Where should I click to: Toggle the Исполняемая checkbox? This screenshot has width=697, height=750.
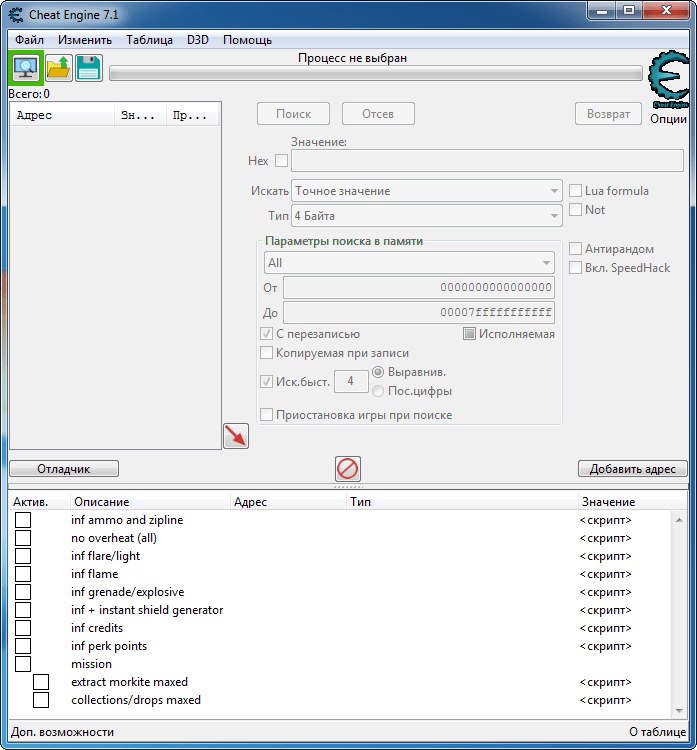pyautogui.click(x=469, y=334)
